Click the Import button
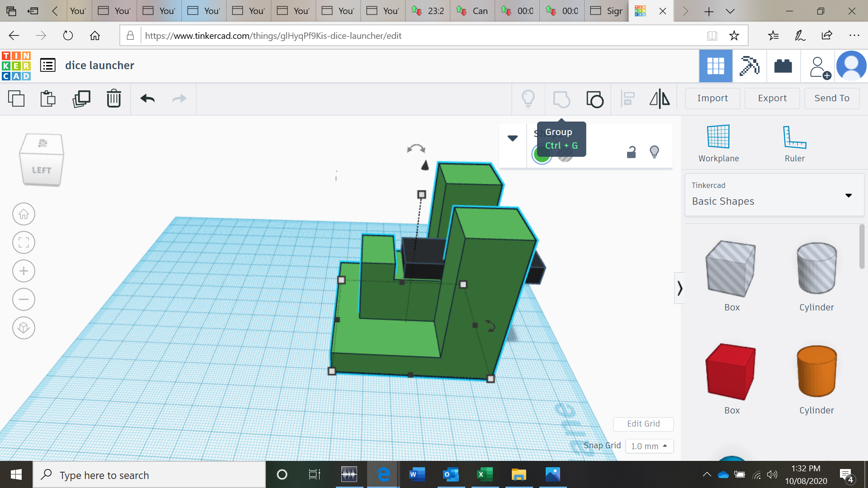The height and width of the screenshot is (488, 868). pos(712,98)
